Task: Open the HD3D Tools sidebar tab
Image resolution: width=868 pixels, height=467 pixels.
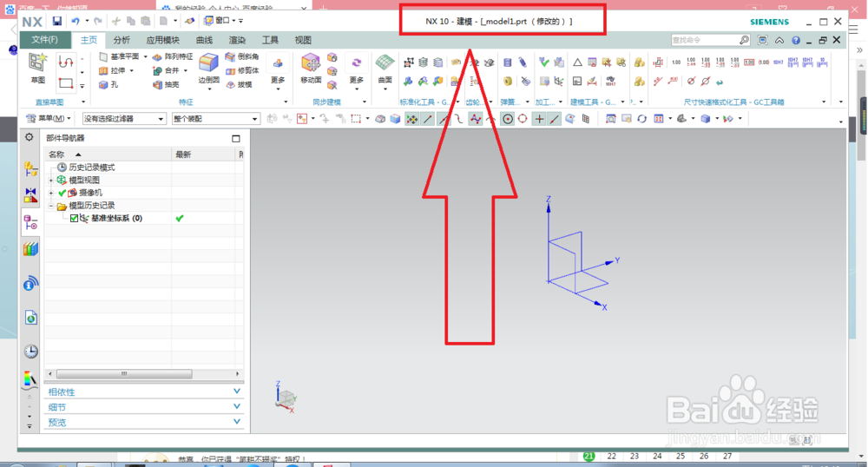Action: (30, 284)
